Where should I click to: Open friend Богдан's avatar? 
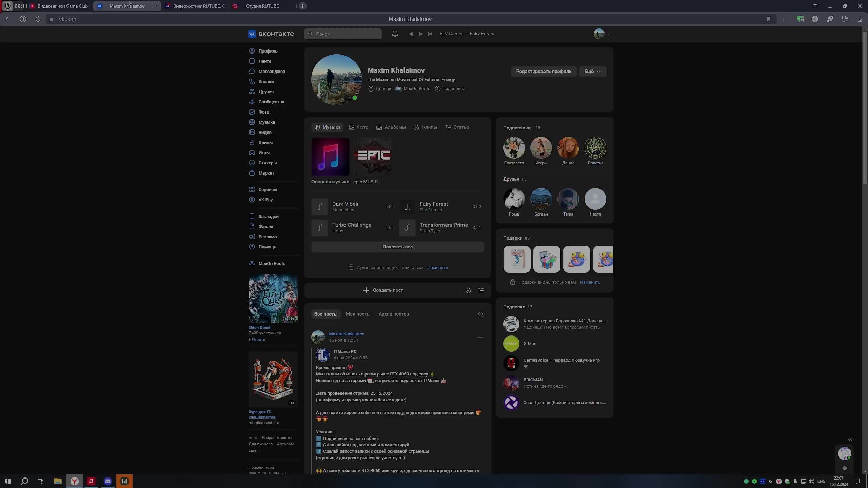(541, 199)
